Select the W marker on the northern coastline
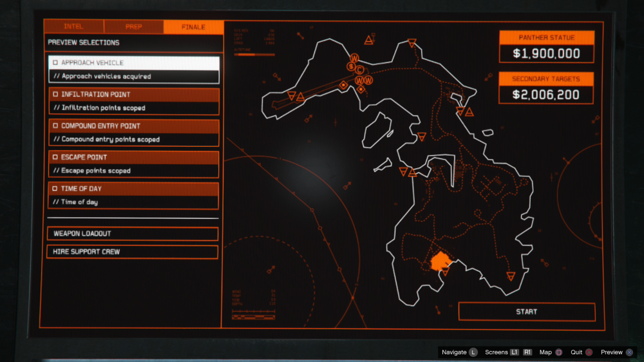 point(354,58)
